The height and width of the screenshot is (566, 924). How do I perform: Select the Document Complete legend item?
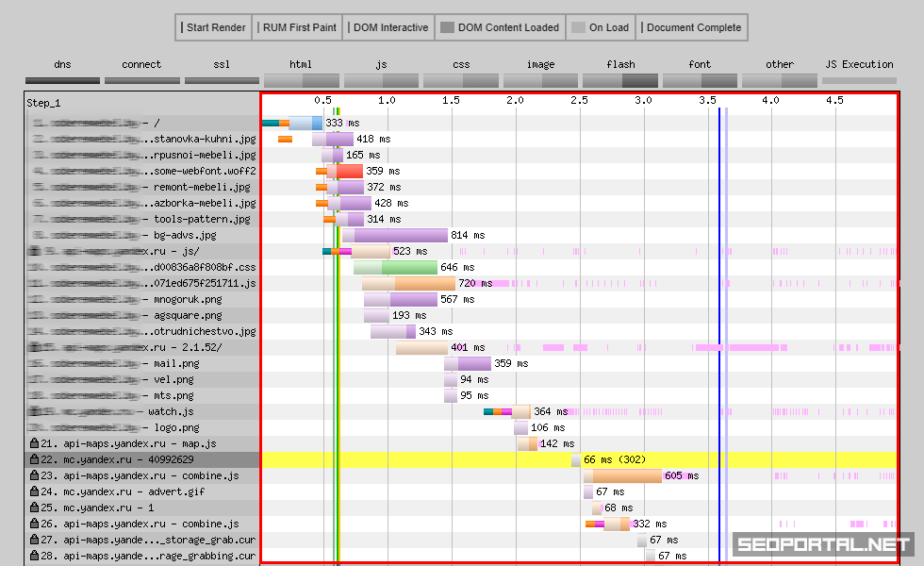click(x=691, y=27)
